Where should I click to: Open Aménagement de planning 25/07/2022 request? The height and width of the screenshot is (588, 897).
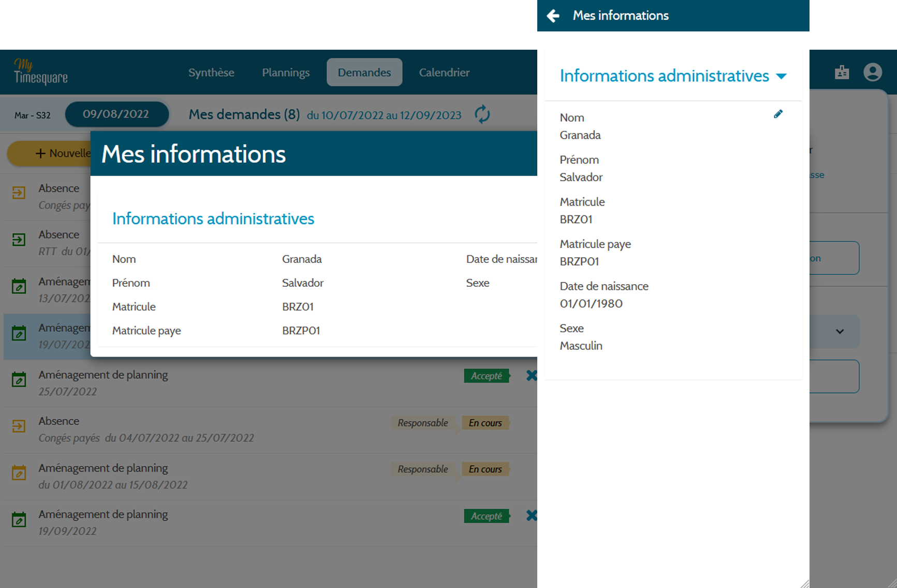pos(271,383)
